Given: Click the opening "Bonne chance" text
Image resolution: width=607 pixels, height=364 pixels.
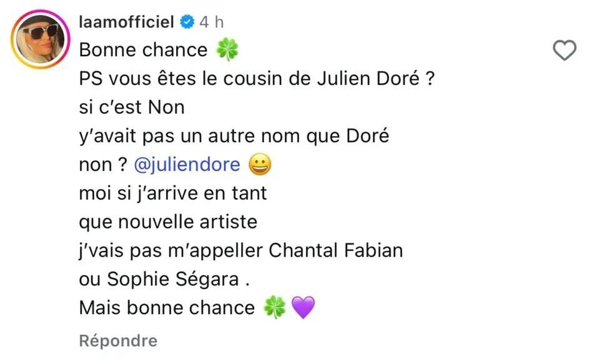Looking at the screenshot, I should click(x=143, y=50).
